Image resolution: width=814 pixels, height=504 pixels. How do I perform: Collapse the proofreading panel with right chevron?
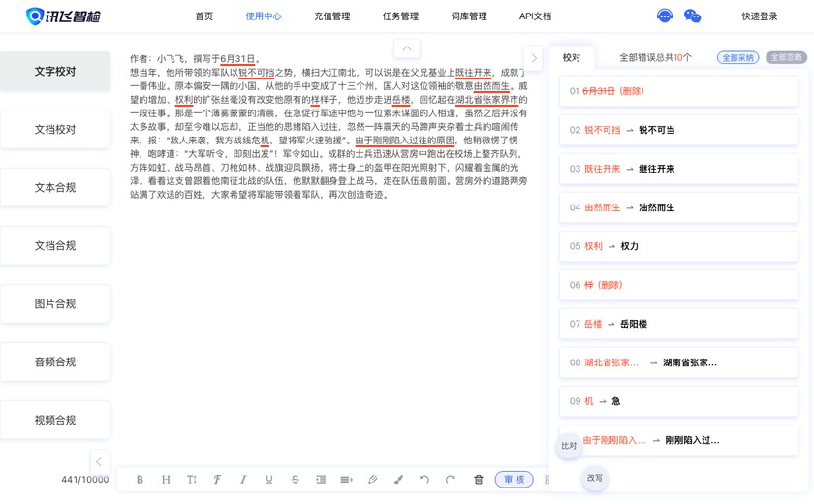[x=534, y=58]
